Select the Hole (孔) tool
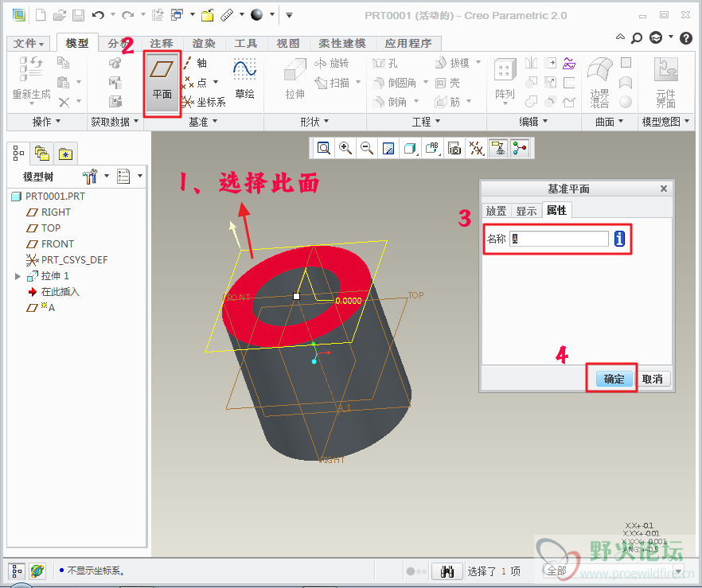 click(x=385, y=63)
